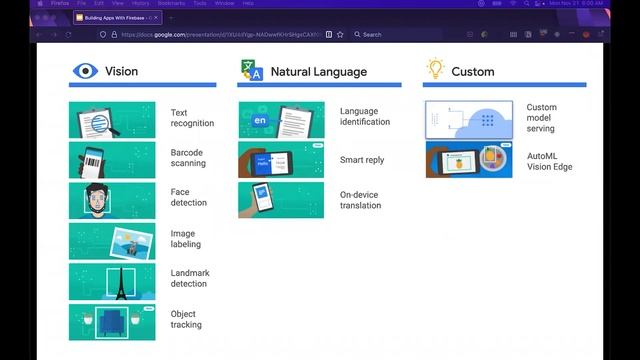Click the 'Face detection' label
The height and width of the screenshot is (360, 640).
(x=189, y=197)
